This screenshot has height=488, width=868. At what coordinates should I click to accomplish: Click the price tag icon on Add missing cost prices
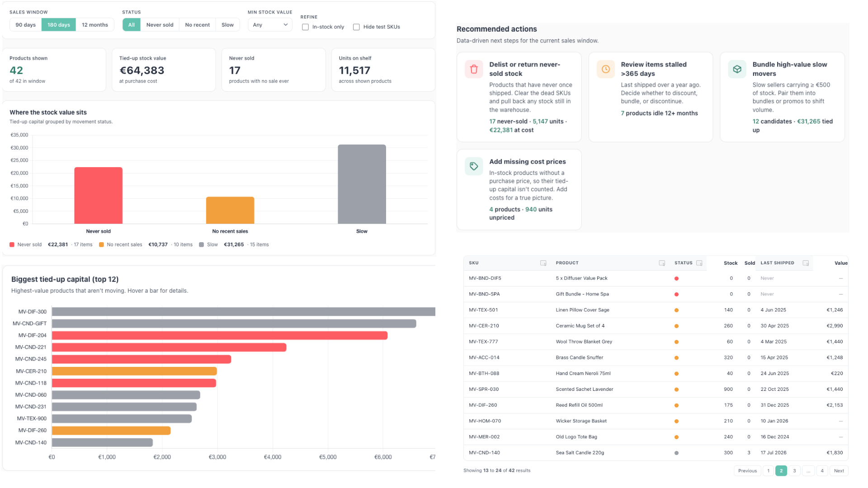[x=474, y=166]
